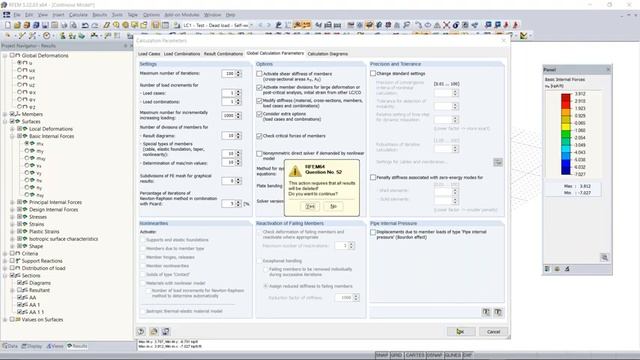Click the Save diskette toolbar icon
The width and height of the screenshot is (640, 360).
click(45, 25)
